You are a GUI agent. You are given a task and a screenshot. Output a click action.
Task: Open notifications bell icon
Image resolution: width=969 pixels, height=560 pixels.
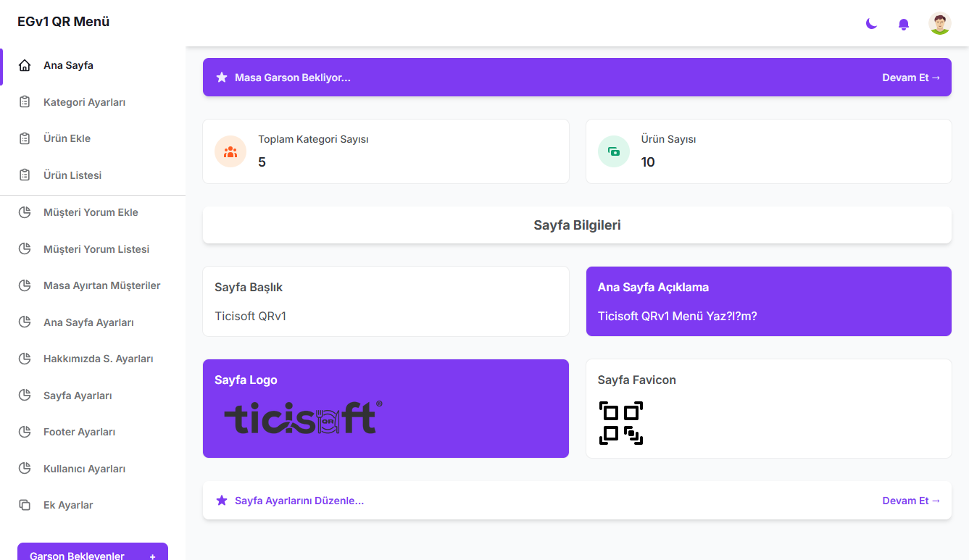(904, 24)
